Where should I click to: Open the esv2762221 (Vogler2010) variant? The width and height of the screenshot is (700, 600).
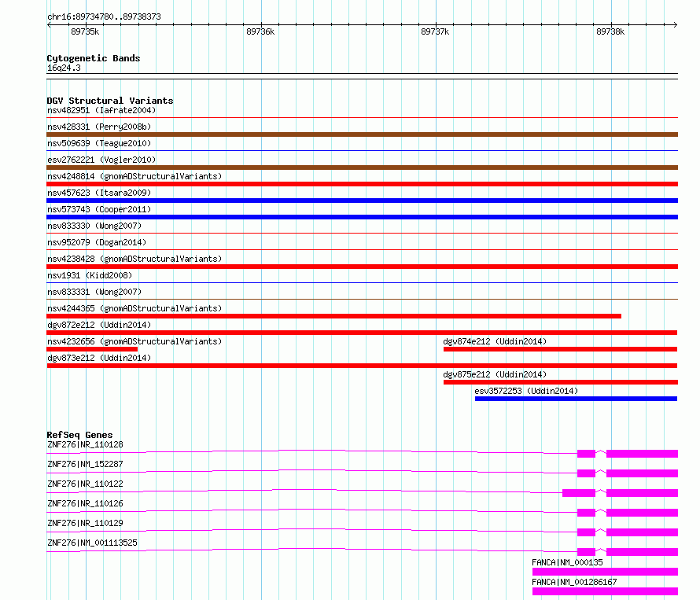[x=101, y=160]
